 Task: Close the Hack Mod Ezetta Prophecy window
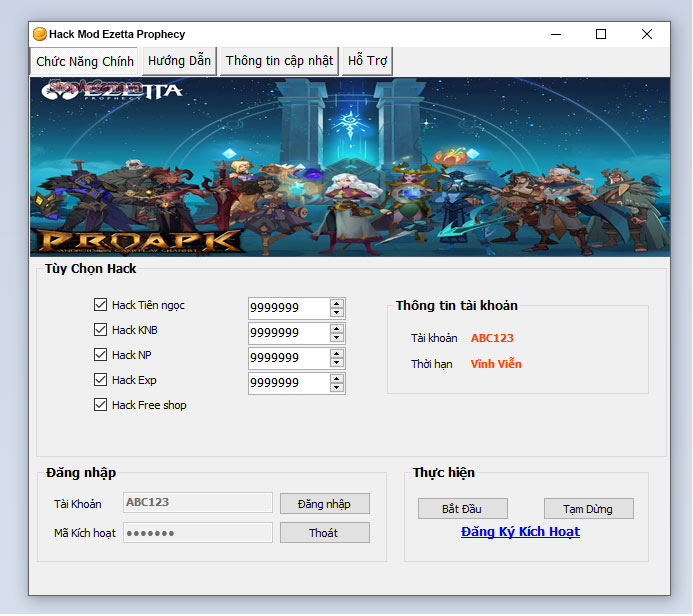(647, 34)
